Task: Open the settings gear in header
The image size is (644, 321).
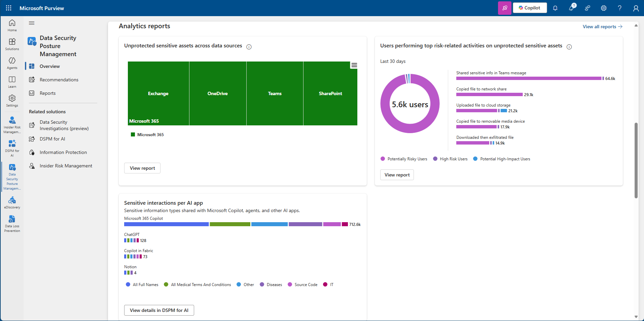Action: (x=604, y=8)
